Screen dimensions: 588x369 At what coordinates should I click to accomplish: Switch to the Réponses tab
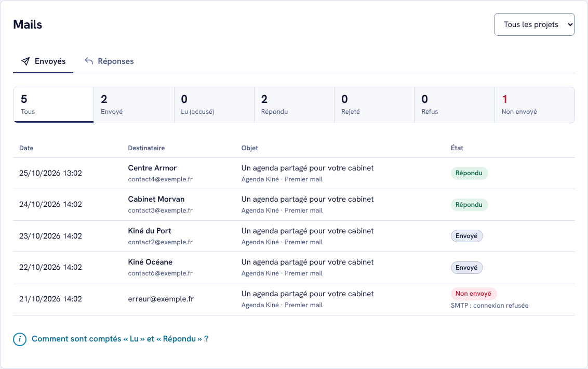(109, 61)
